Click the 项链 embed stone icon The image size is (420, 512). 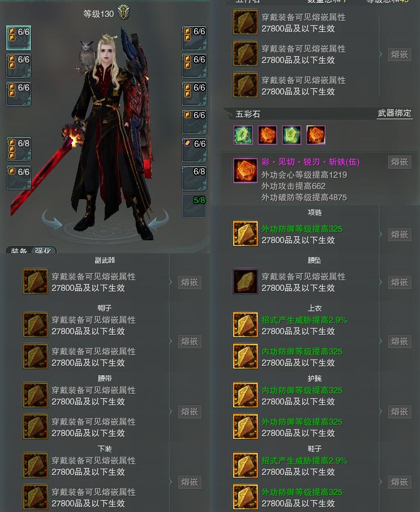[x=245, y=234]
